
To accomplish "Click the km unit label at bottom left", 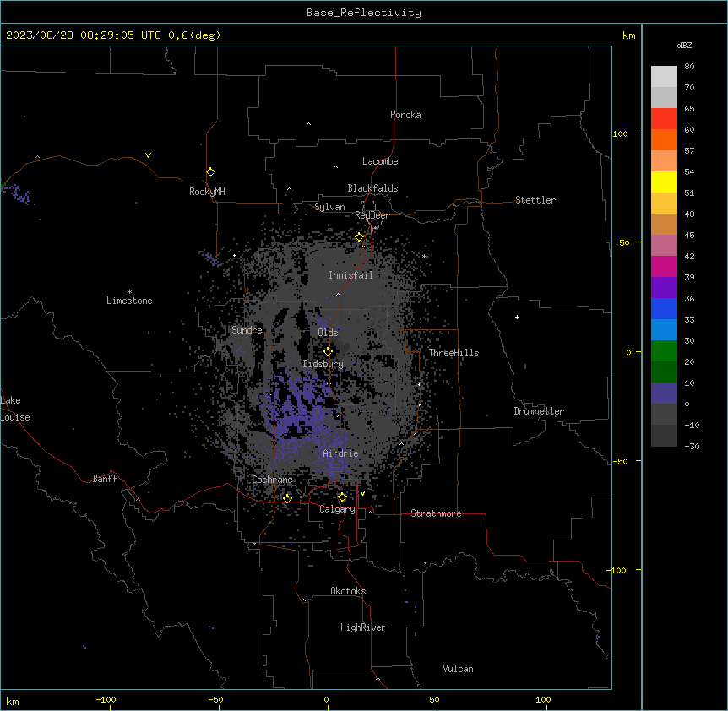I will coord(13,701).
